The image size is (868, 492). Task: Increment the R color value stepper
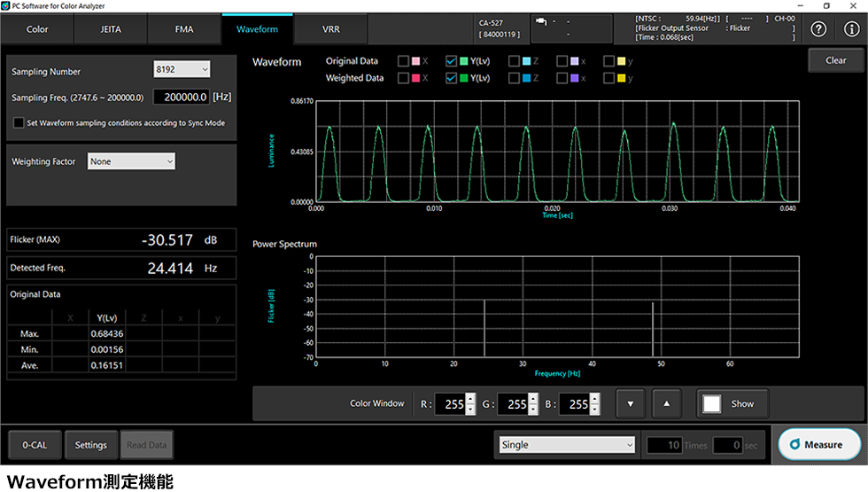(x=469, y=399)
